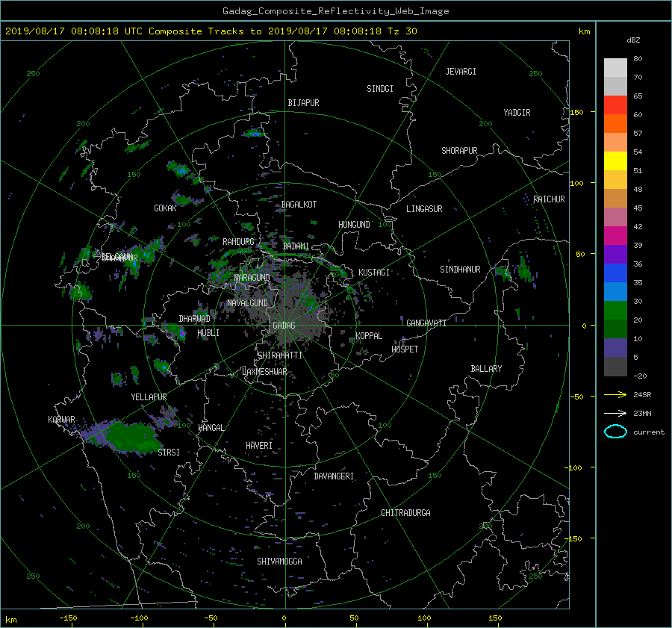Viewport: 672px width, 628px height.
Task: Pick the orange 57-60 dBZ legend swatch
Action: coord(615,123)
